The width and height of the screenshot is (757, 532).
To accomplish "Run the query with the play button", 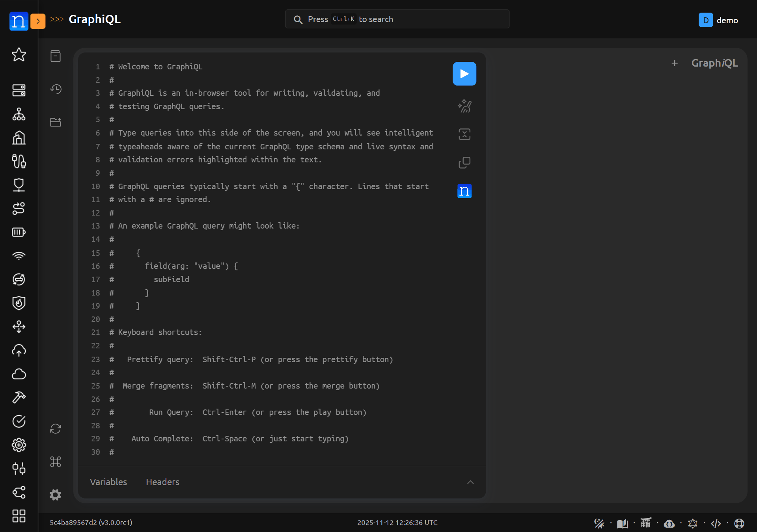I will (x=464, y=74).
